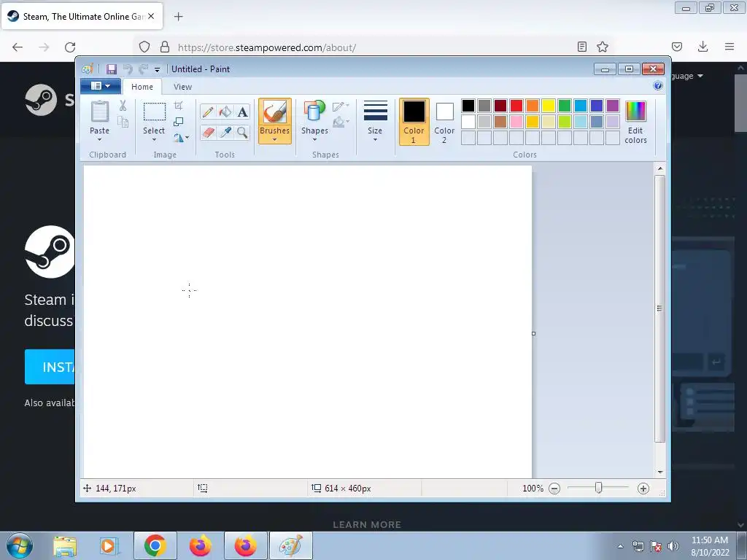Image resolution: width=747 pixels, height=560 pixels.
Task: Click the Resize icon in Image group
Action: 178,122
